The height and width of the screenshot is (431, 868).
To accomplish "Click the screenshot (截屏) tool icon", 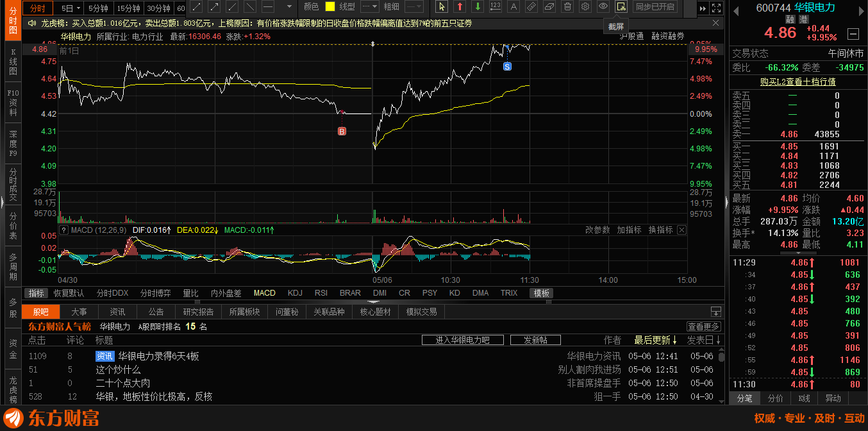I will point(621,6).
